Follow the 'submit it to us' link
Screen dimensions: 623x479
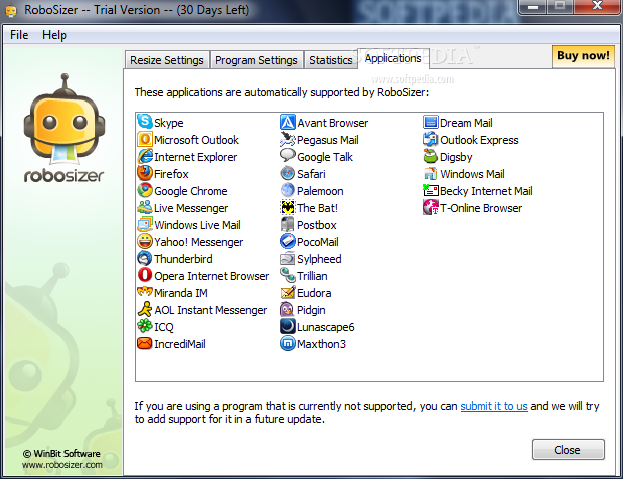click(x=494, y=406)
